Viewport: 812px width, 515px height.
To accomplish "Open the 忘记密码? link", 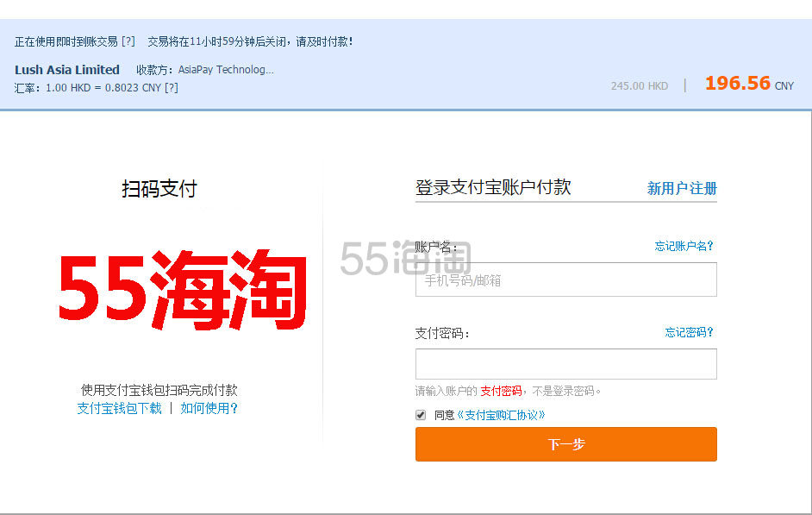I will click(689, 332).
